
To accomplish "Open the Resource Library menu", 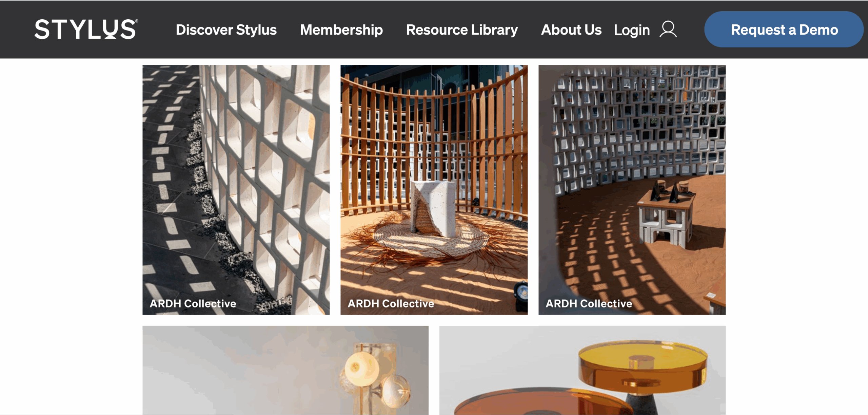I will click(x=462, y=30).
